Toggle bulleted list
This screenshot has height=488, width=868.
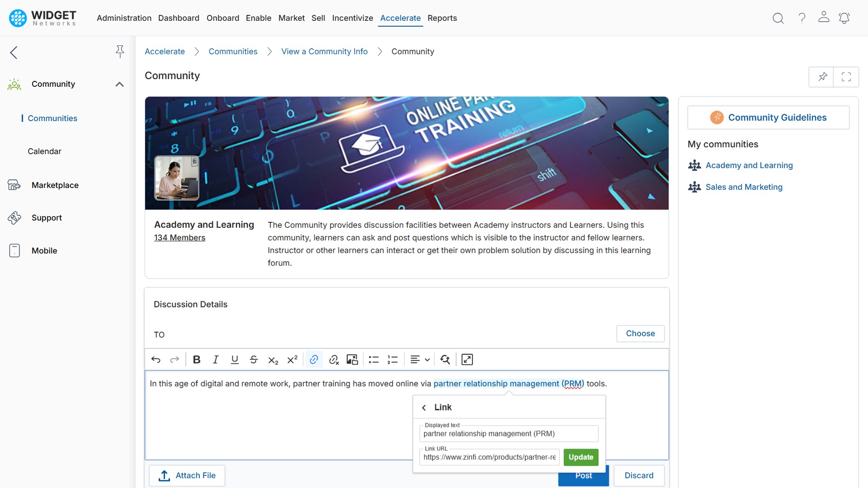click(x=373, y=360)
